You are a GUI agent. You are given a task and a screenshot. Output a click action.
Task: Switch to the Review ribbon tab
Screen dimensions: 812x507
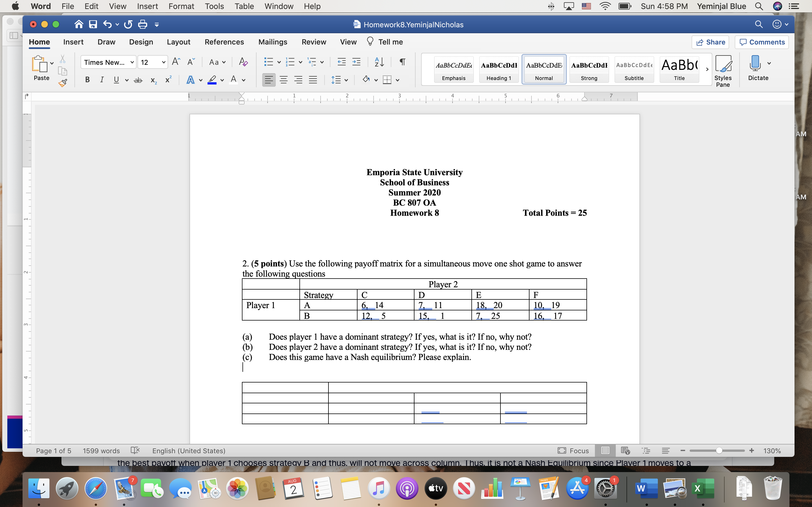click(x=314, y=42)
